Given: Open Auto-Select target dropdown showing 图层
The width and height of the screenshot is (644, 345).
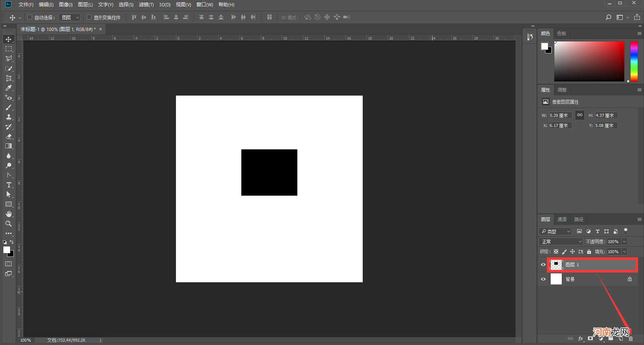Looking at the screenshot, I should [x=70, y=17].
